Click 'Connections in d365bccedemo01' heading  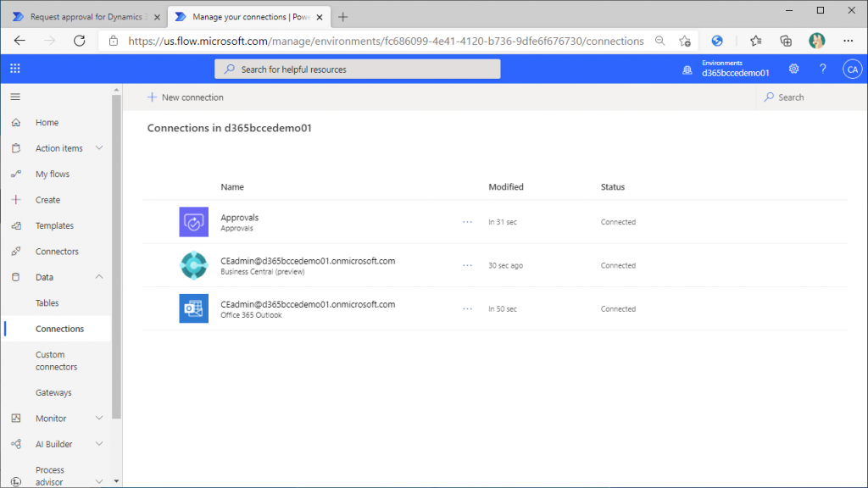click(229, 128)
